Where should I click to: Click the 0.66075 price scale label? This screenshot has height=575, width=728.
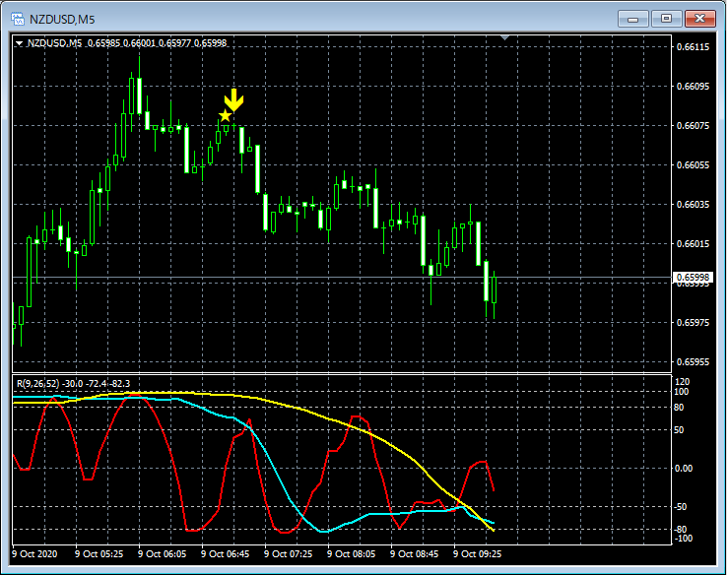(693, 126)
